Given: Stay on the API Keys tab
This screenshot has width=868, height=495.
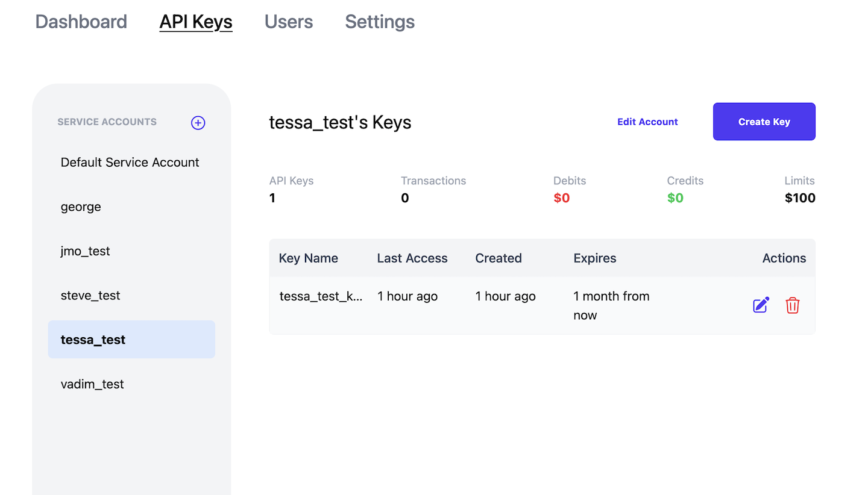Looking at the screenshot, I should point(195,22).
